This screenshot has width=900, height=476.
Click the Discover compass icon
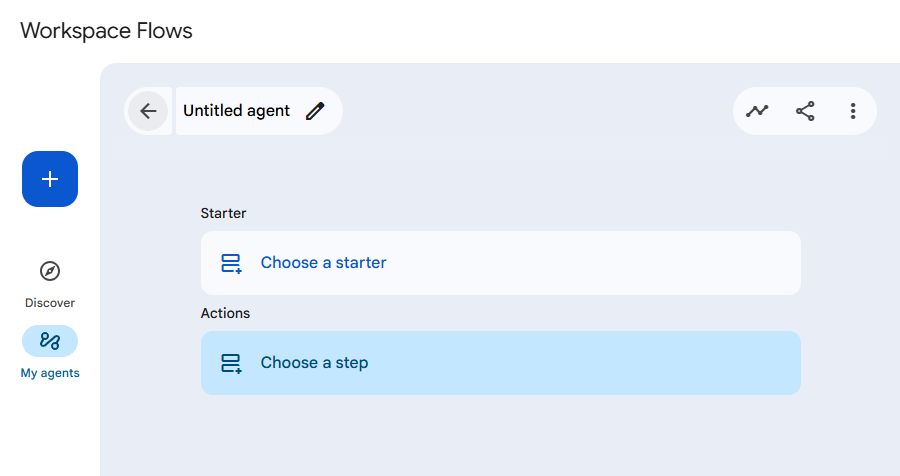click(50, 271)
